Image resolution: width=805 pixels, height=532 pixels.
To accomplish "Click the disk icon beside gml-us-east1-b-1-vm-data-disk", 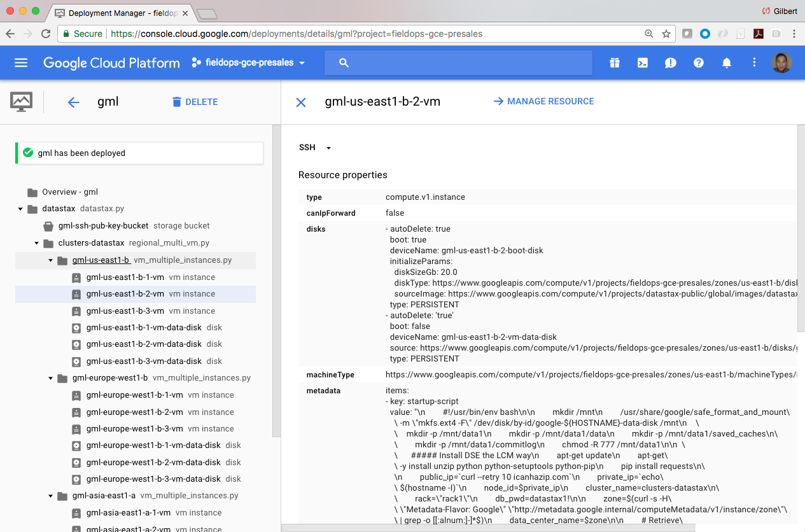I will click(76, 328).
